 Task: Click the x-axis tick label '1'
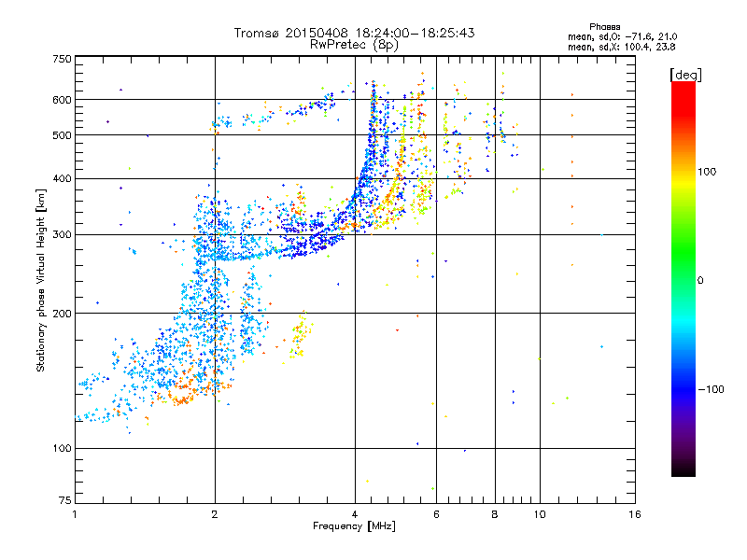coord(75,514)
